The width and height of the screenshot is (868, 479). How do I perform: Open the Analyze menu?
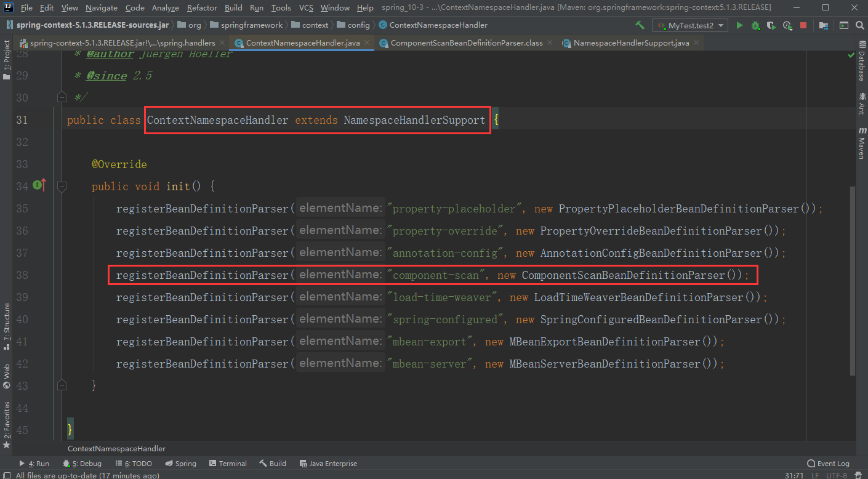[165, 8]
